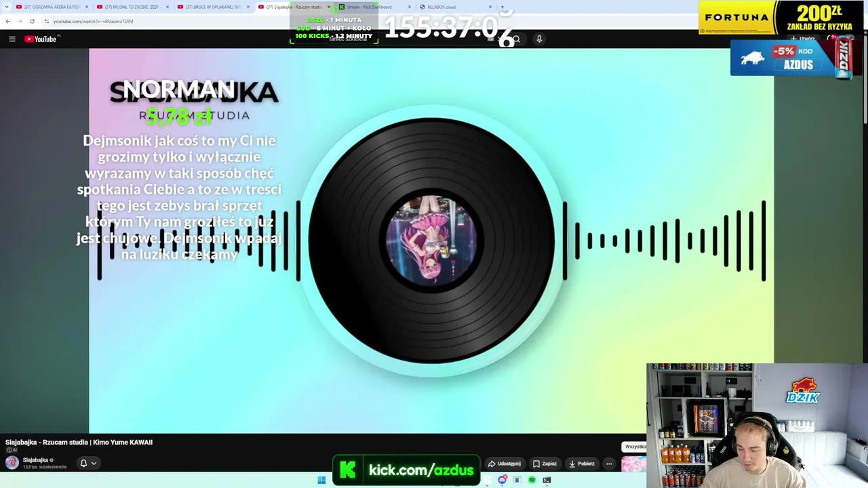This screenshot has height=488, width=868.
Task: Switch to 'MUSIAŁ TO ZROBIĆ, ŻEBY' tab
Action: tap(132, 7)
